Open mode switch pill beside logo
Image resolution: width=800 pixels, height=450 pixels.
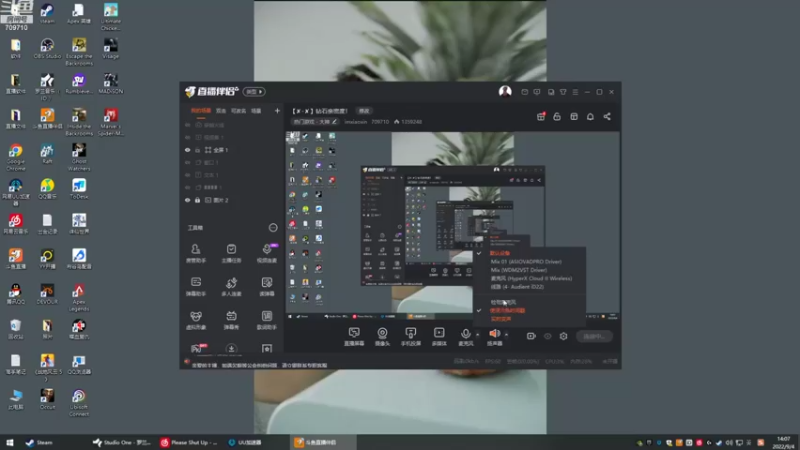(254, 92)
